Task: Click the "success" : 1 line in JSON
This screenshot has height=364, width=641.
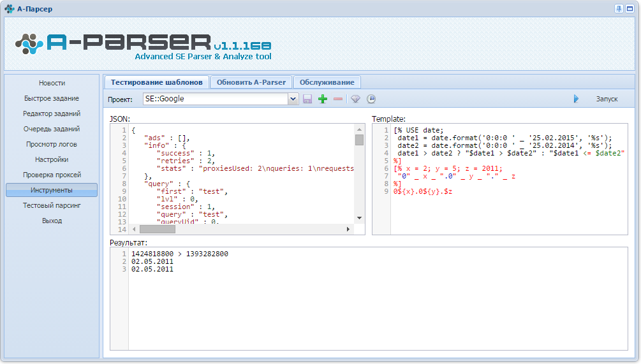Action: tap(186, 153)
